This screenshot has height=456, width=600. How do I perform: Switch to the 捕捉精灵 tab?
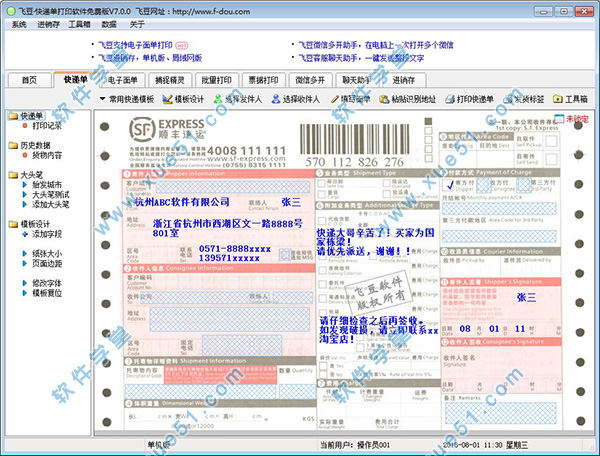coord(170,80)
